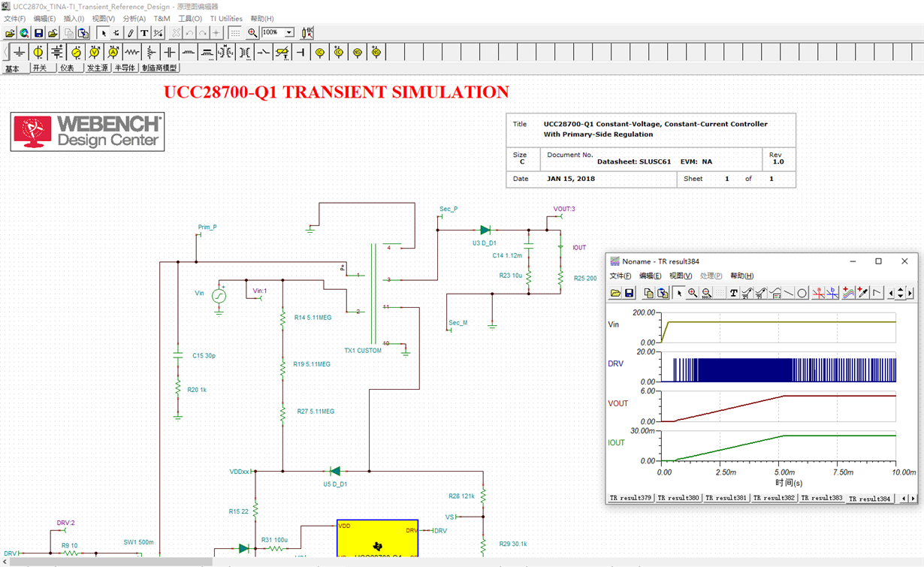
Task: Open the zoom percentage dropdown
Action: [289, 33]
